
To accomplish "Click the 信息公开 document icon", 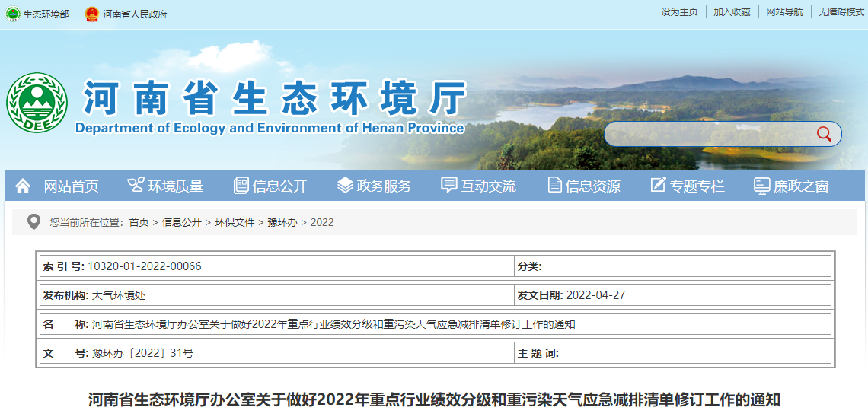I will pos(241,186).
